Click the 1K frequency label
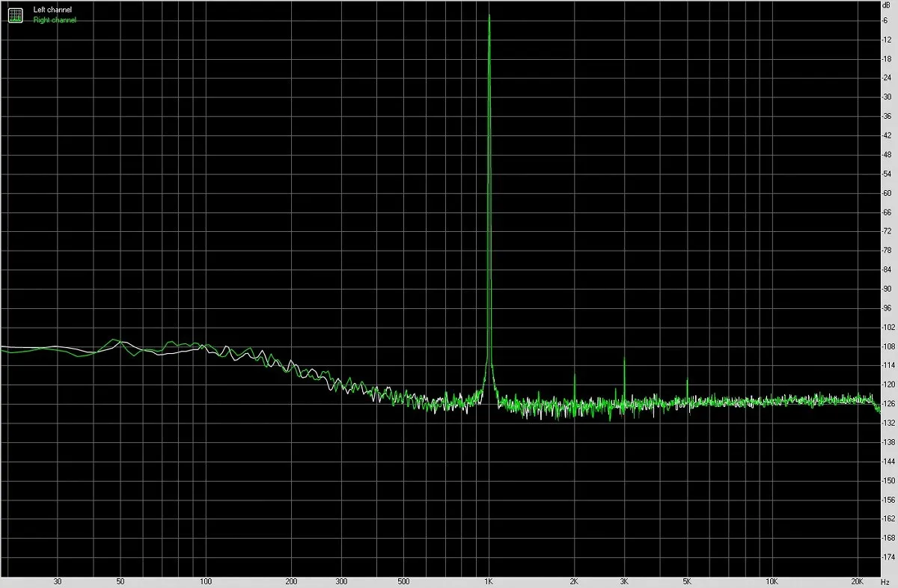Screen dimensions: 898x588 489,581
